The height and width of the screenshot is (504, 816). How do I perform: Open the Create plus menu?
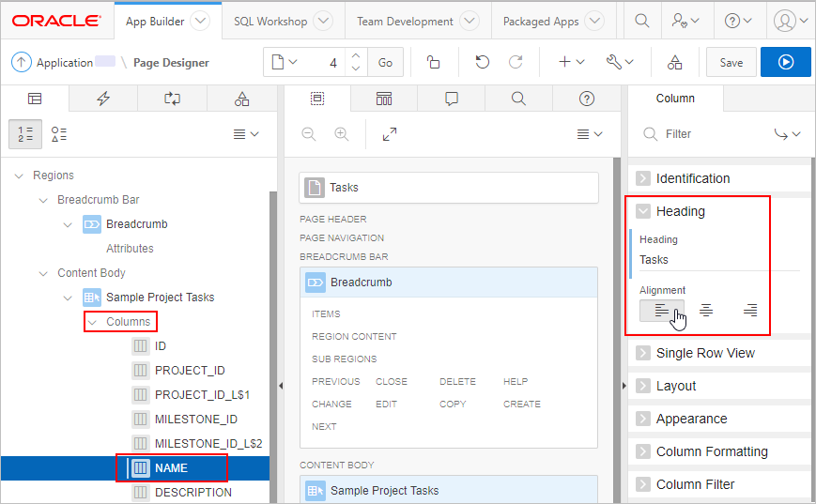(572, 63)
